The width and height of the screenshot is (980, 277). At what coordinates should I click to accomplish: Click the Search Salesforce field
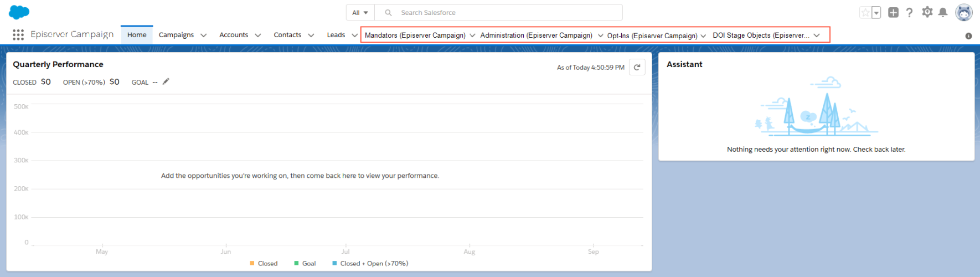pyautogui.click(x=498, y=12)
